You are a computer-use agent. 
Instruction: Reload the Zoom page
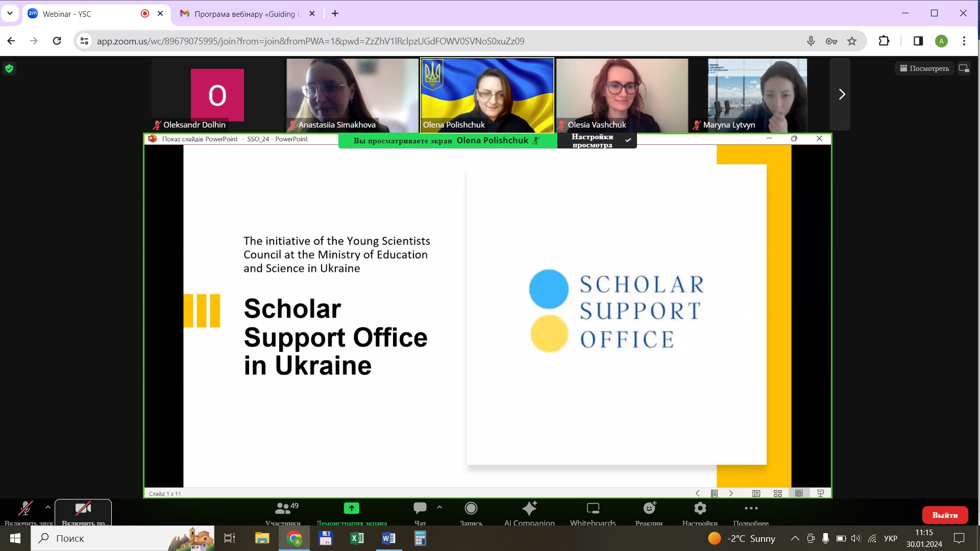(57, 41)
